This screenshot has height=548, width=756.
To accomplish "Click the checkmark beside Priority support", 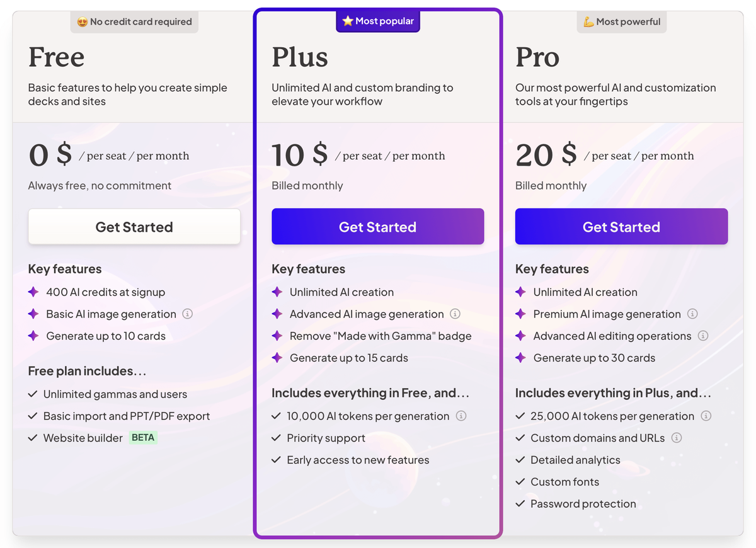I will click(276, 438).
